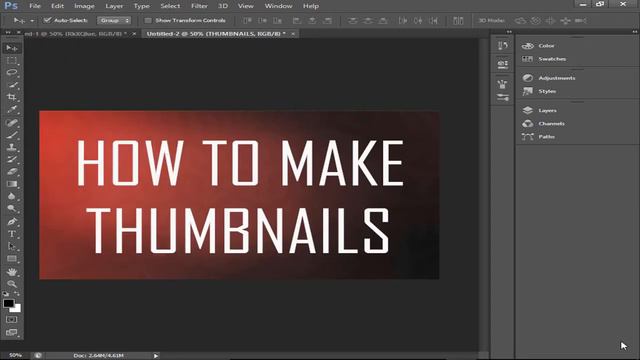Select the History Brush tool
The height and width of the screenshot is (360, 640).
[12, 159]
